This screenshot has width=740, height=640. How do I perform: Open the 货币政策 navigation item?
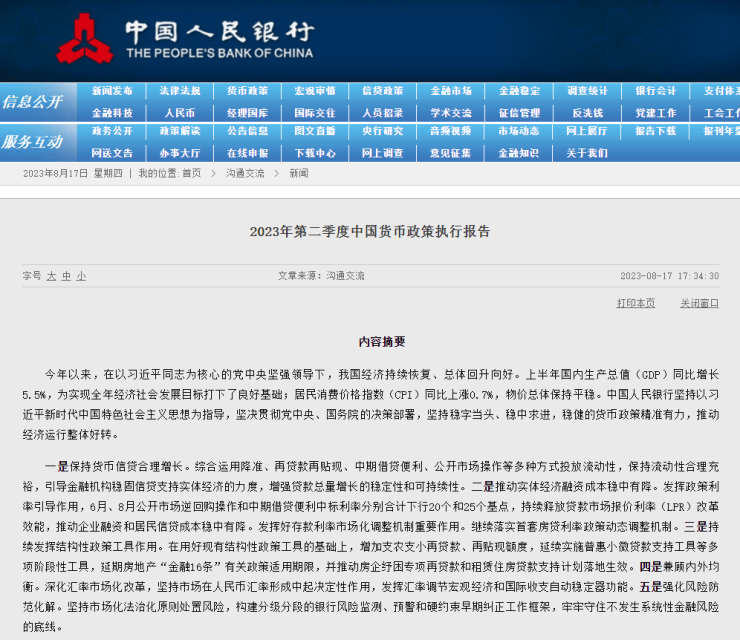[x=247, y=91]
